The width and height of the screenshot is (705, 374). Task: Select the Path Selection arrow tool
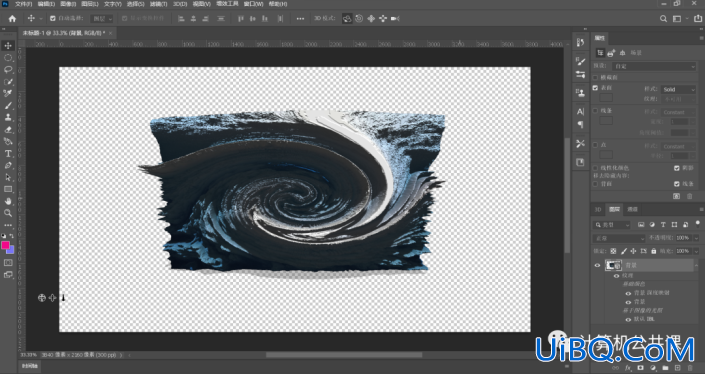coord(8,178)
